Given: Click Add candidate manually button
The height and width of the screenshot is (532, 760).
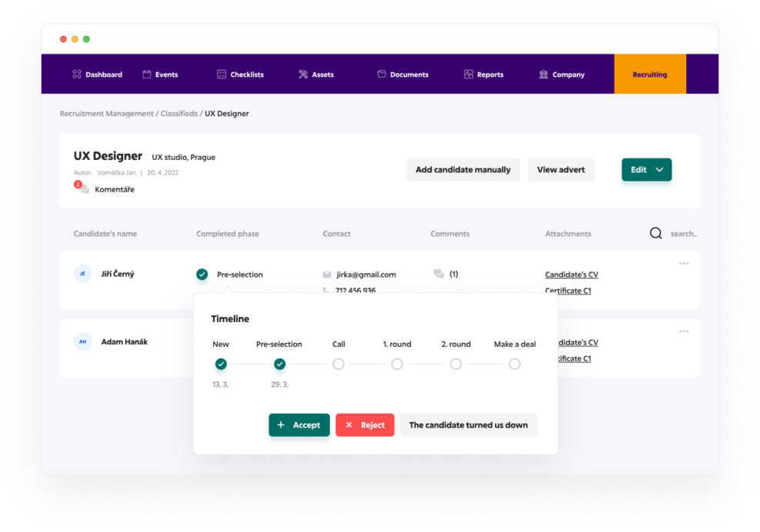Looking at the screenshot, I should point(463,170).
